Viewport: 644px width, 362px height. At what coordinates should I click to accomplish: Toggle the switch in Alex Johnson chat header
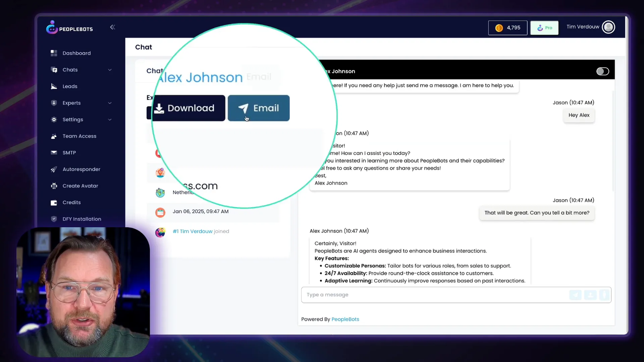[603, 71]
